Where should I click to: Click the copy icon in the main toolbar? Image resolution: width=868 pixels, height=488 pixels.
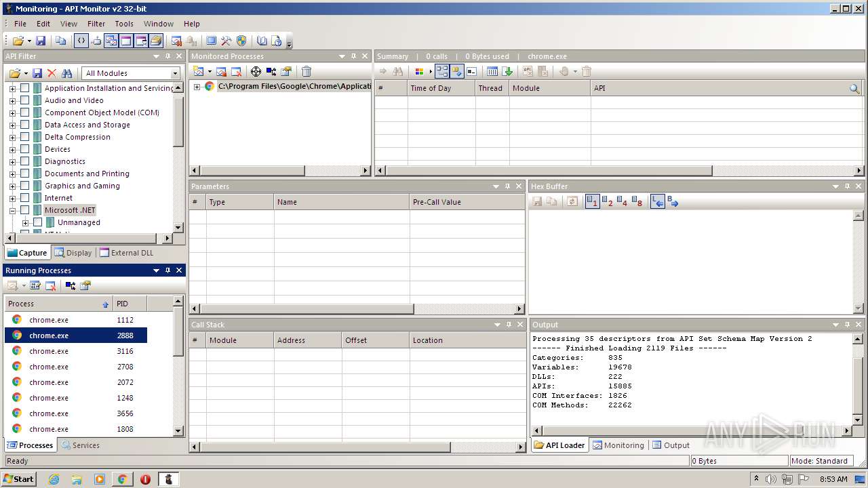(x=61, y=41)
